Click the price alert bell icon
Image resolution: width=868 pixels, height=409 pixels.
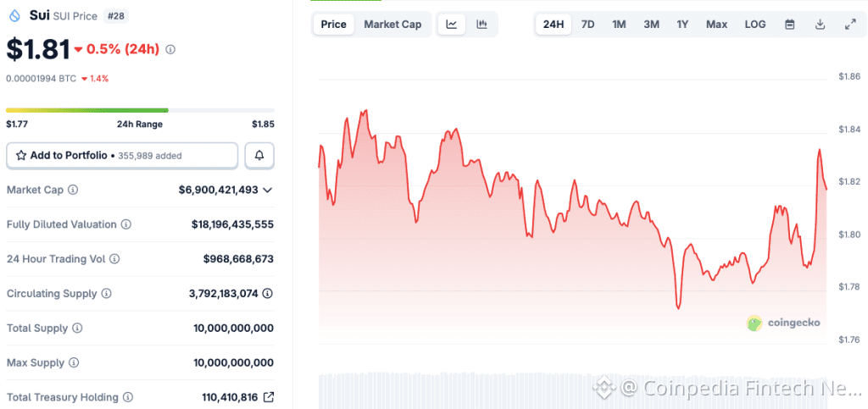259,156
